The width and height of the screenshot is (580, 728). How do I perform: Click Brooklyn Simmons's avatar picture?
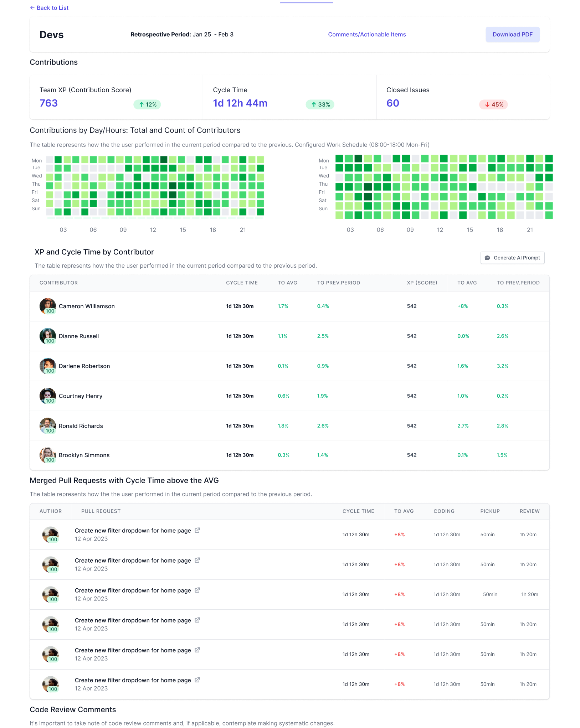[47, 455]
